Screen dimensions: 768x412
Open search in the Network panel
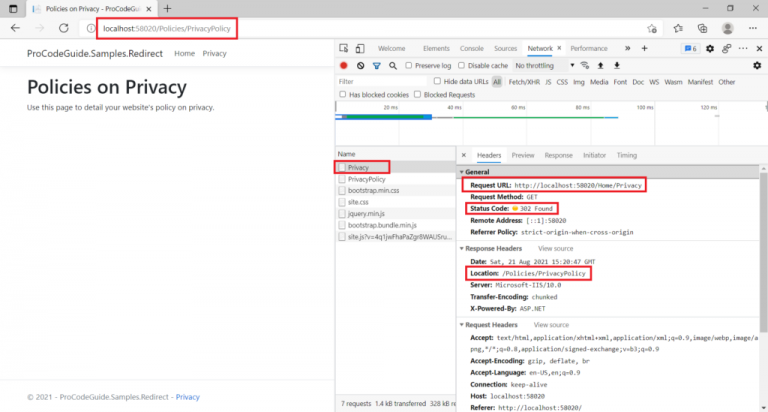(393, 65)
